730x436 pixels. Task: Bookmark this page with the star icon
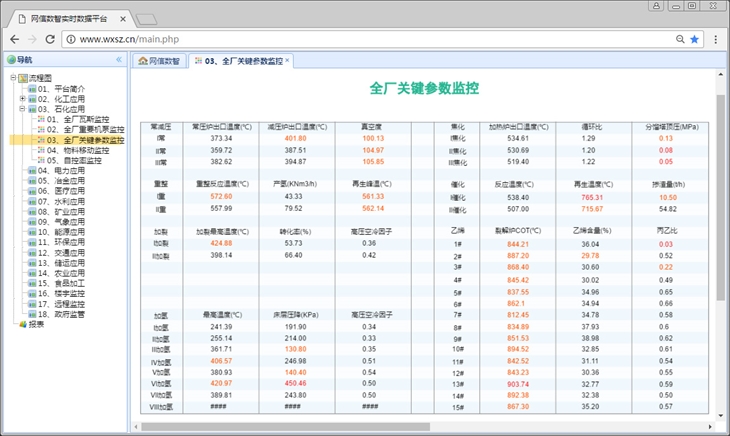click(694, 40)
